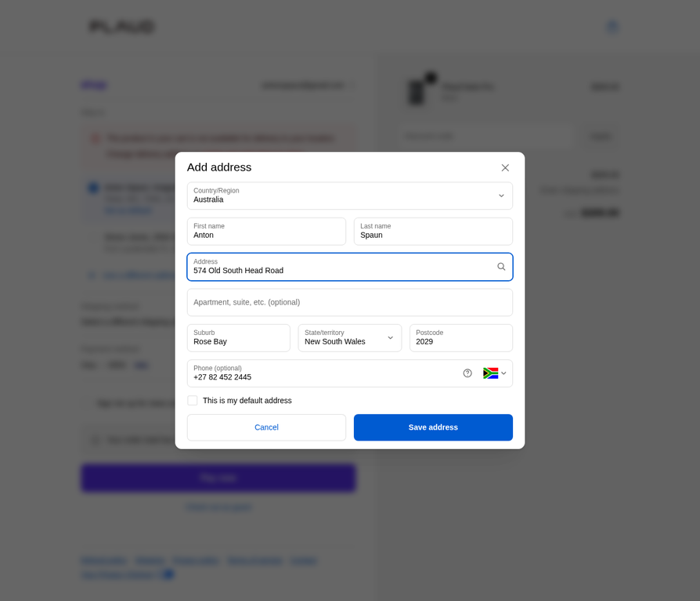
Task: Click the Apartment, suite, etc. field
Action: click(349, 302)
